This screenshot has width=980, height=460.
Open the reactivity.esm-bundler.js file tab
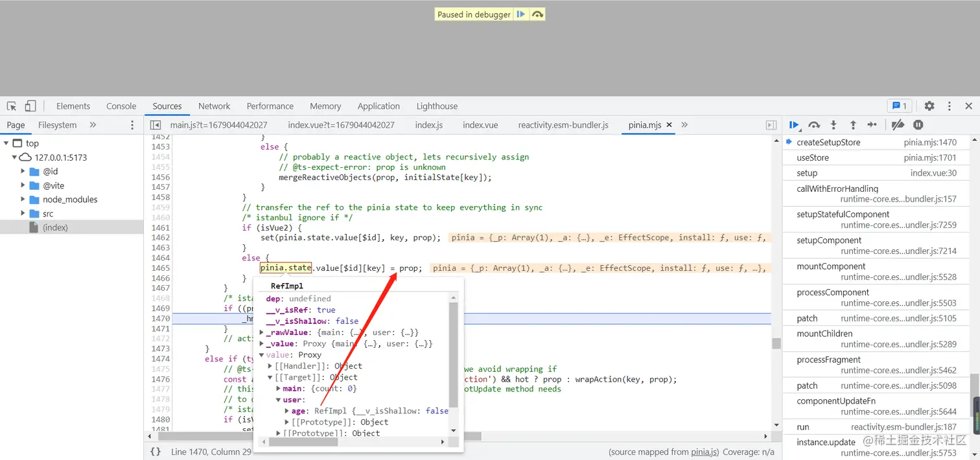pyautogui.click(x=563, y=124)
